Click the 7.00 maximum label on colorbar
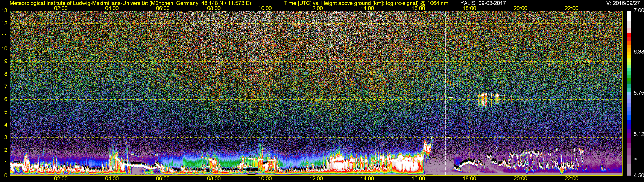644x182 pixels. [x=638, y=10]
